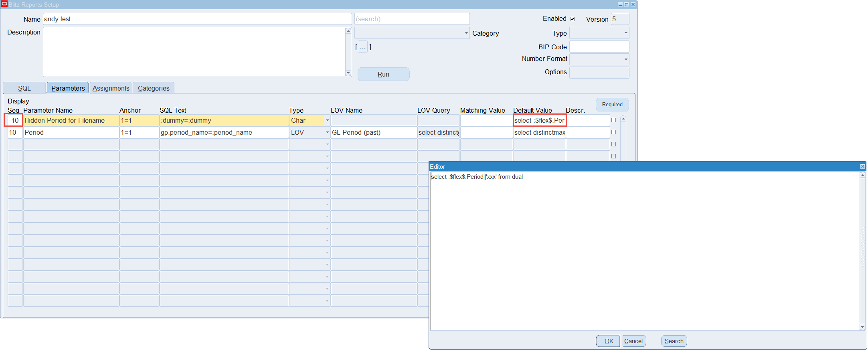Click SQL Text cell :dummy=:dummy
This screenshot has width=868, height=350.
click(224, 120)
